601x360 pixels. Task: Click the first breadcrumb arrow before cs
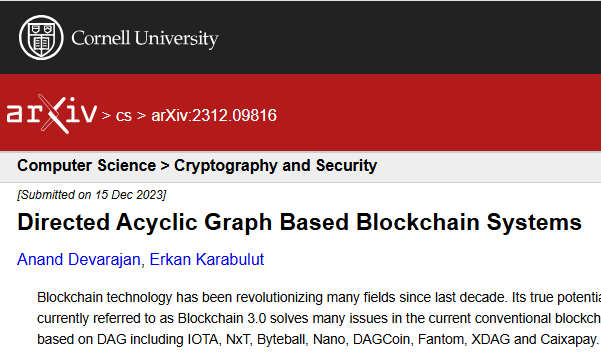(106, 115)
